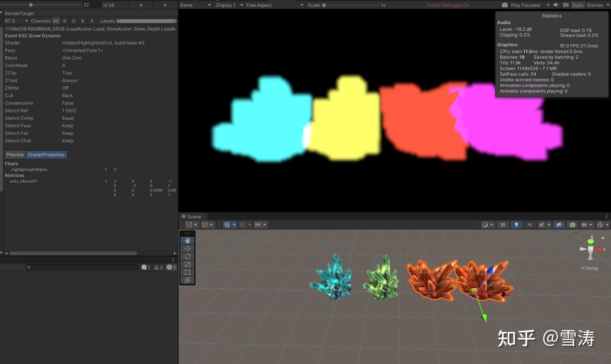
Task: Switch to the Preview tab
Action: (15, 155)
